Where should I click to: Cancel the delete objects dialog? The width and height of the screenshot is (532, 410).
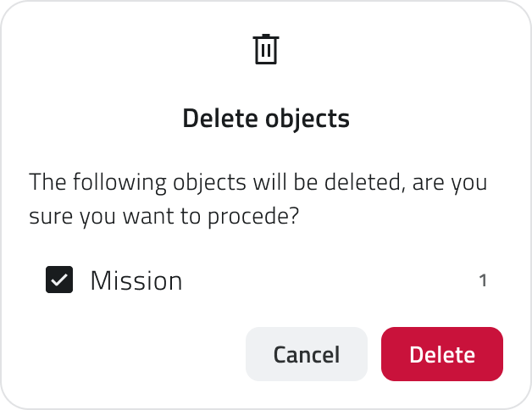(x=306, y=354)
